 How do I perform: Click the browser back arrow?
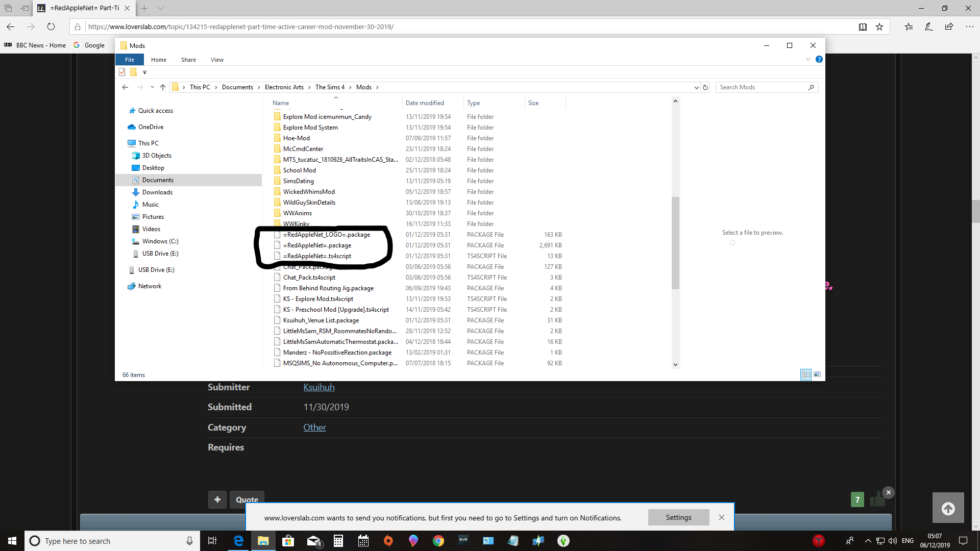(11, 27)
